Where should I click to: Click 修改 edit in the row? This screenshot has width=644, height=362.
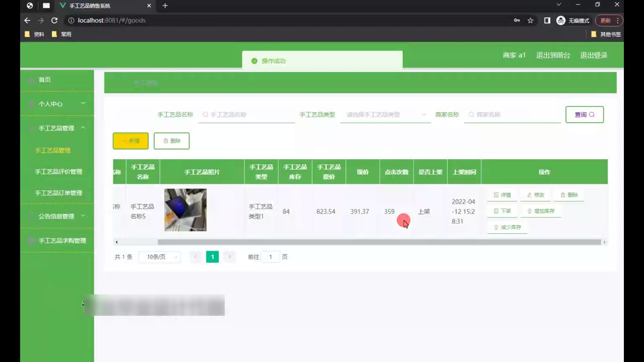point(535,195)
